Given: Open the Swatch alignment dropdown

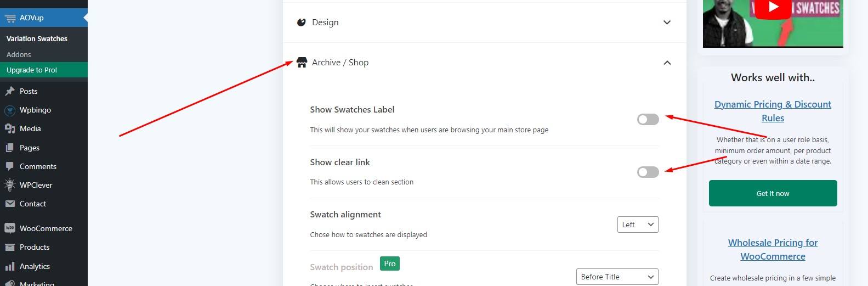Looking at the screenshot, I should tap(638, 225).
